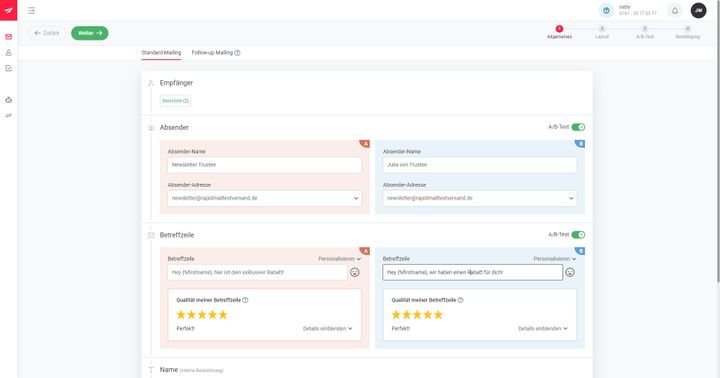Viewport: 720px width, 378px height.
Task: Open the forms checklist icon in sidebar
Action: pyautogui.click(x=8, y=68)
